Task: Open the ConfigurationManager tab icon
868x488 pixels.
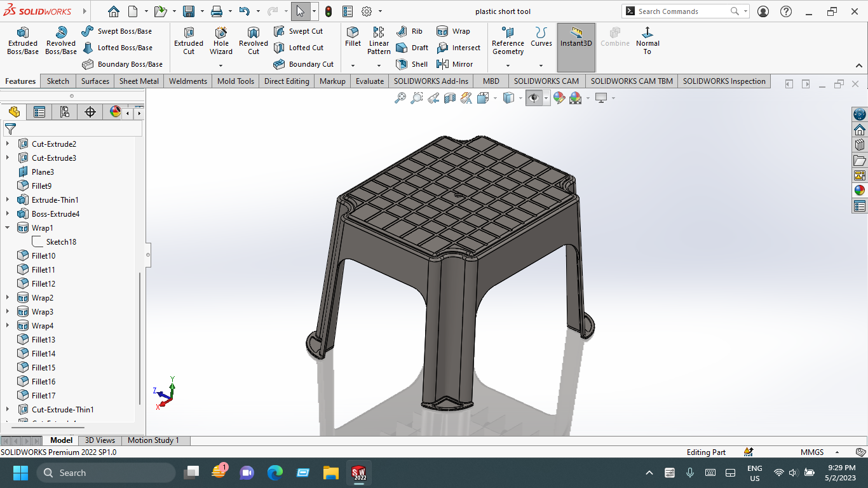Action: point(64,112)
